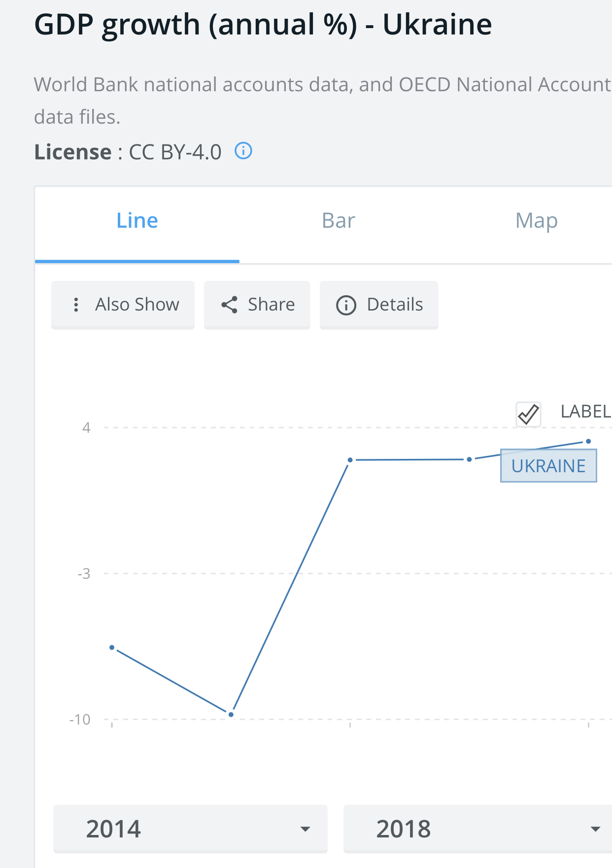Screen dimensions: 612x868
Task: Switch to the Map tab
Action: 536,221
